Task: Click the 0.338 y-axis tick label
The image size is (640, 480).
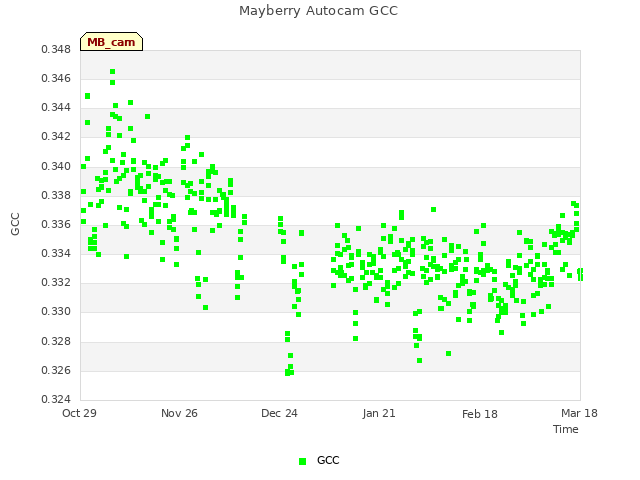Action: pos(56,196)
